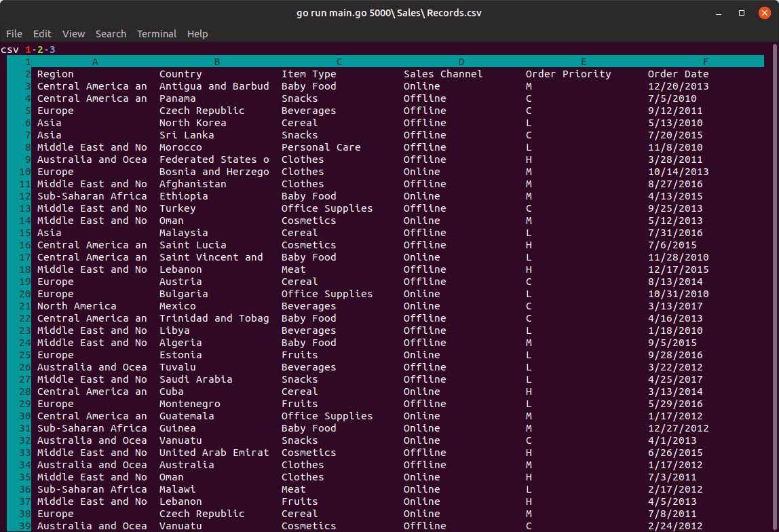
Task: Click the 'Item Type' header cell
Action: click(x=309, y=74)
